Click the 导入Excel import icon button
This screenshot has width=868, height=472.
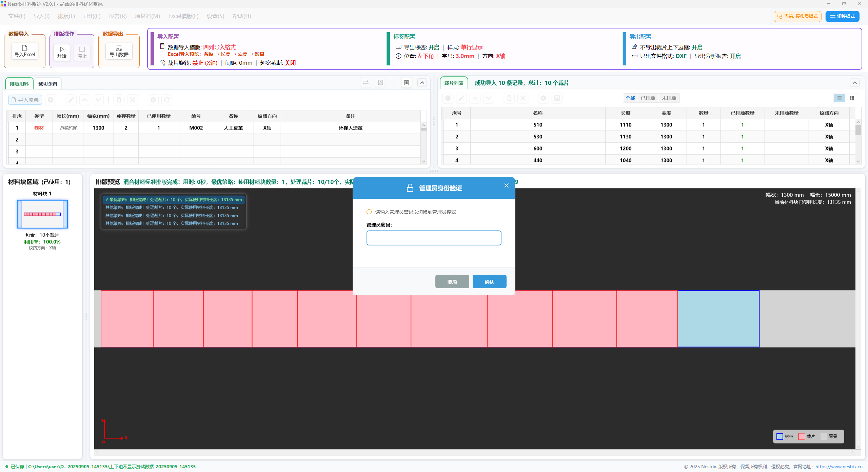tap(24, 51)
